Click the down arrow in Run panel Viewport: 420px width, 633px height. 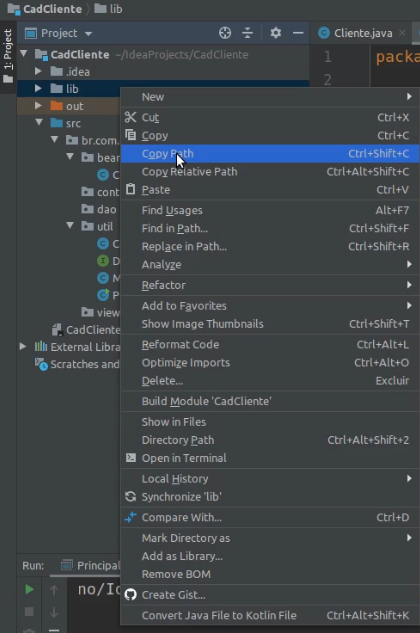point(54,612)
